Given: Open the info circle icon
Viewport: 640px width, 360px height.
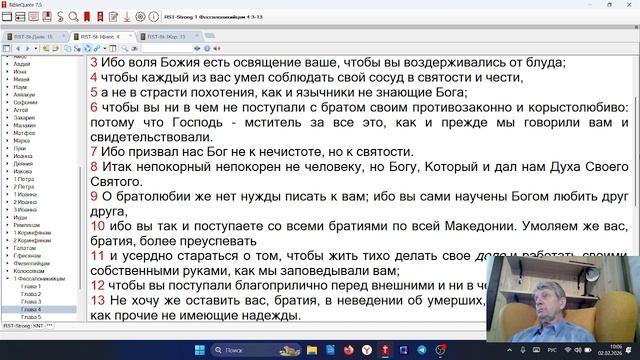Looking at the screenshot, I should coord(153,17).
